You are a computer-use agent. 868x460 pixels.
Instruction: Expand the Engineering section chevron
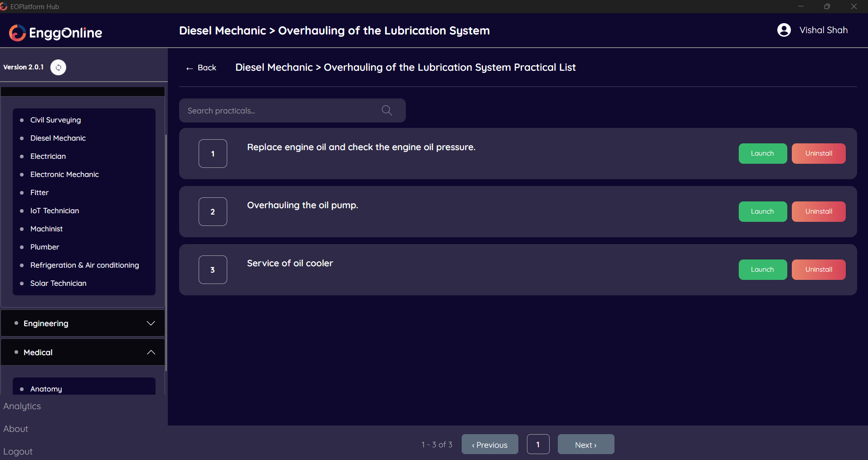[151, 323]
